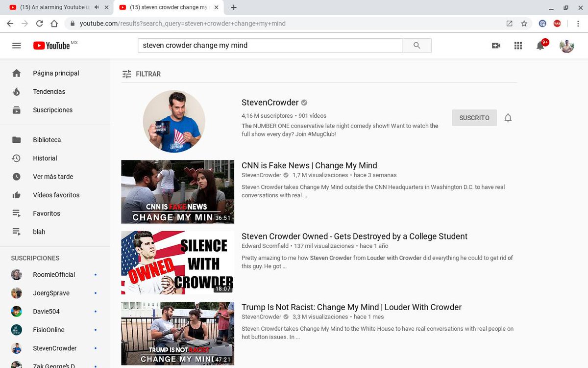588x368 pixels.
Task: Open the red YAB extension icon
Action: tap(557, 24)
